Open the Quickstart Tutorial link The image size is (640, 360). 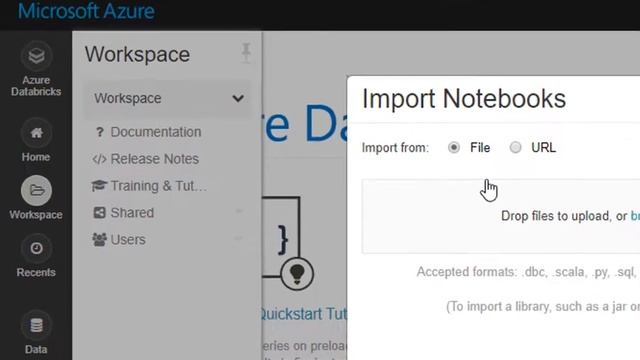[304, 314]
